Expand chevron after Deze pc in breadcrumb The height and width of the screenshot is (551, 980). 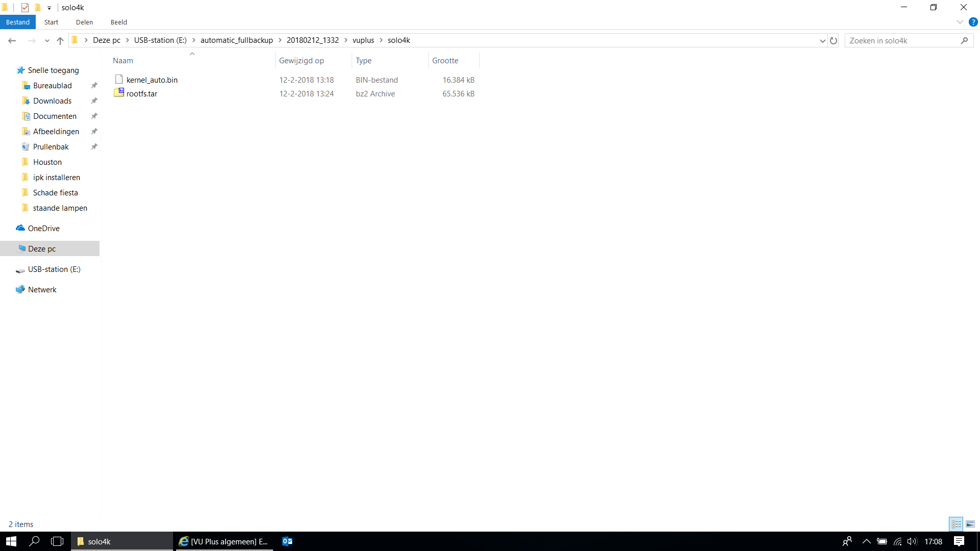click(x=128, y=40)
